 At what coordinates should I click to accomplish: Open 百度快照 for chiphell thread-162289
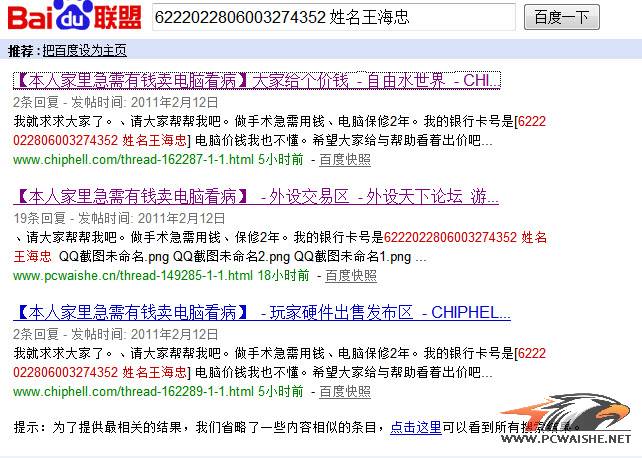tap(345, 392)
